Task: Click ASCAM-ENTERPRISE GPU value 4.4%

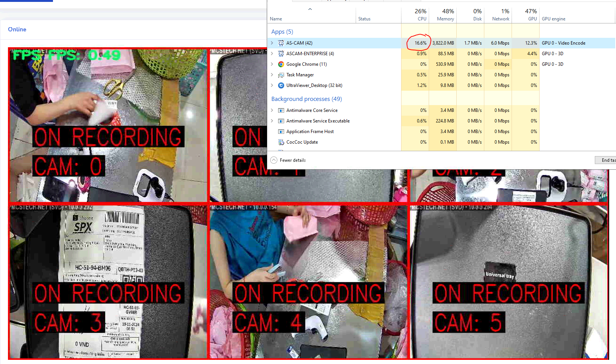Action: [532, 54]
